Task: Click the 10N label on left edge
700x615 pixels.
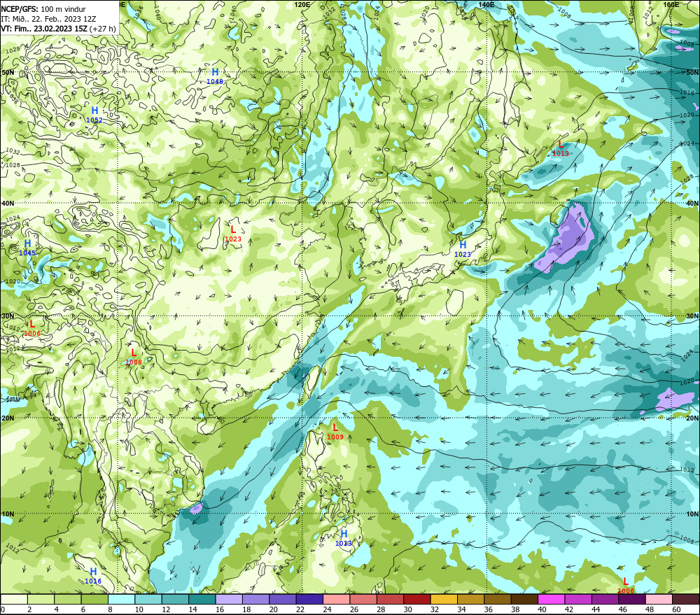Action: 8,514
